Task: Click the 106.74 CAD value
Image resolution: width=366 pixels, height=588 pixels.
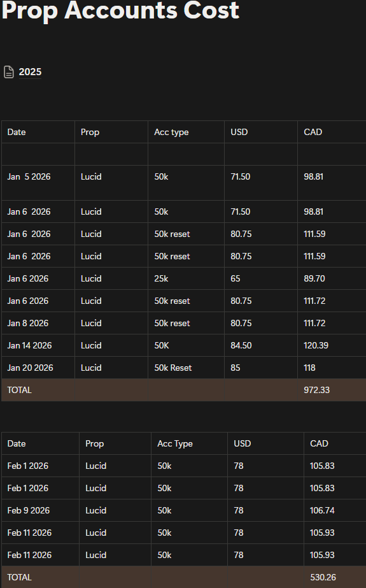Action: 322,510
